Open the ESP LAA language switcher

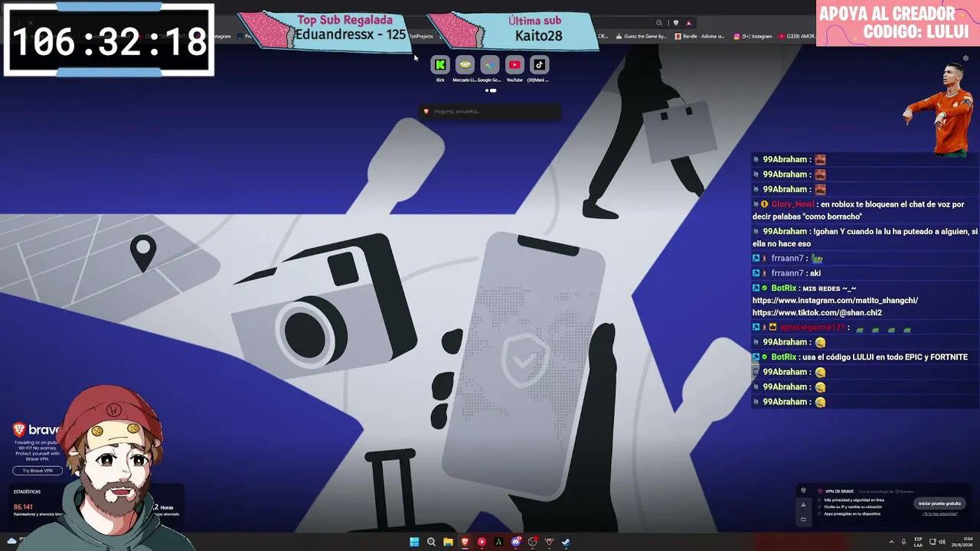[x=918, y=542]
